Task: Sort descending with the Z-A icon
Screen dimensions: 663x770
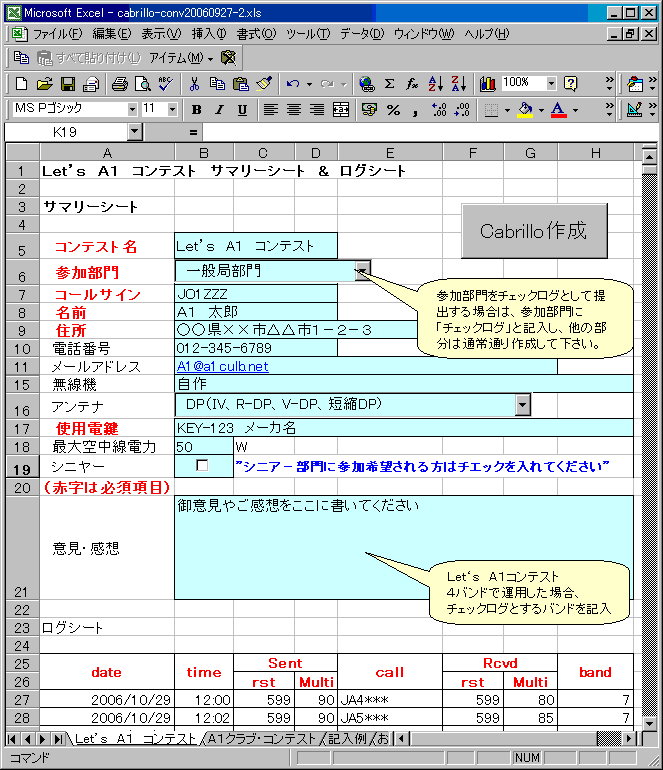Action: tap(459, 84)
